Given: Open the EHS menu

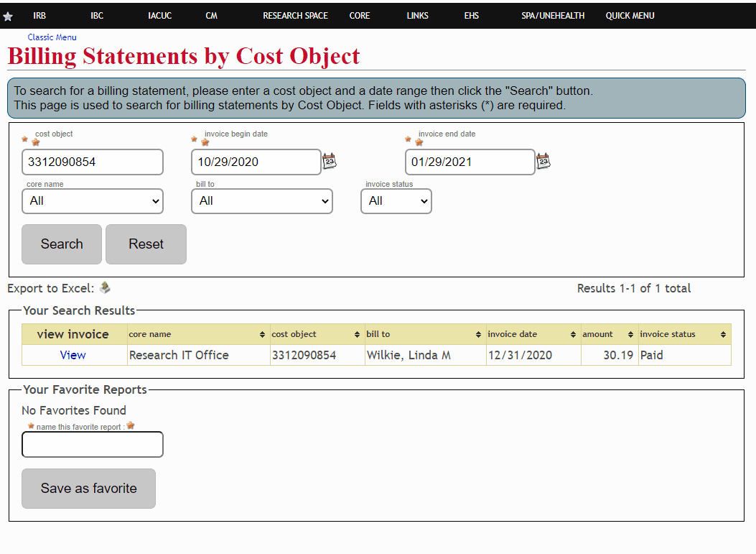Looking at the screenshot, I should tap(472, 16).
